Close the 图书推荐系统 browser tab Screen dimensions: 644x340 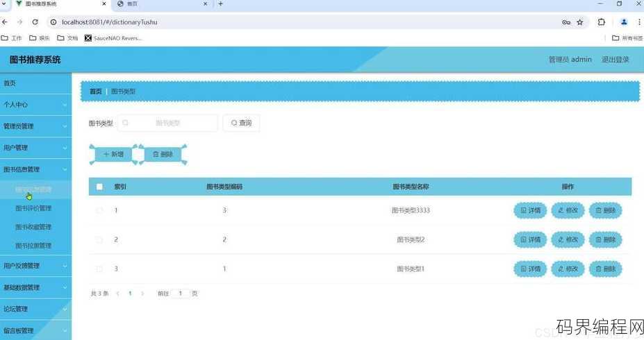(x=104, y=3)
